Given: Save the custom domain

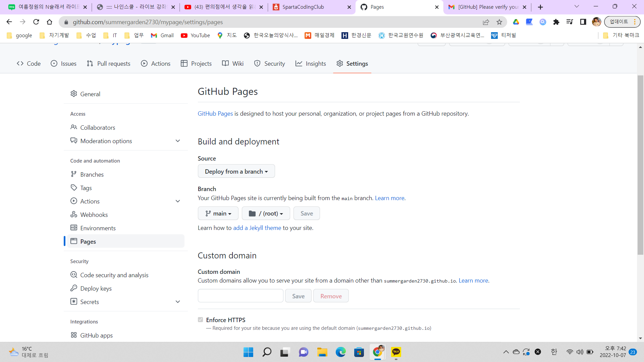Looking at the screenshot, I should [x=298, y=296].
